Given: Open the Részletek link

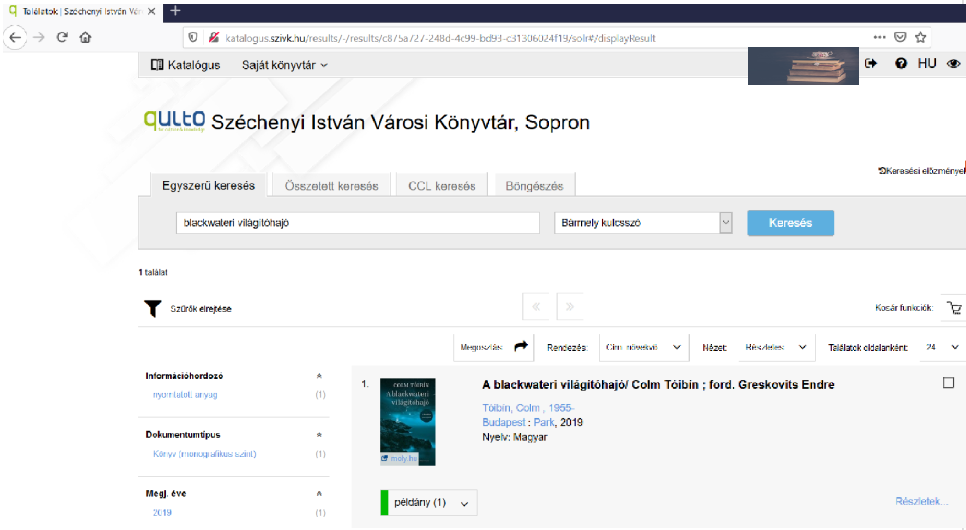Looking at the screenshot, I should [921, 501].
